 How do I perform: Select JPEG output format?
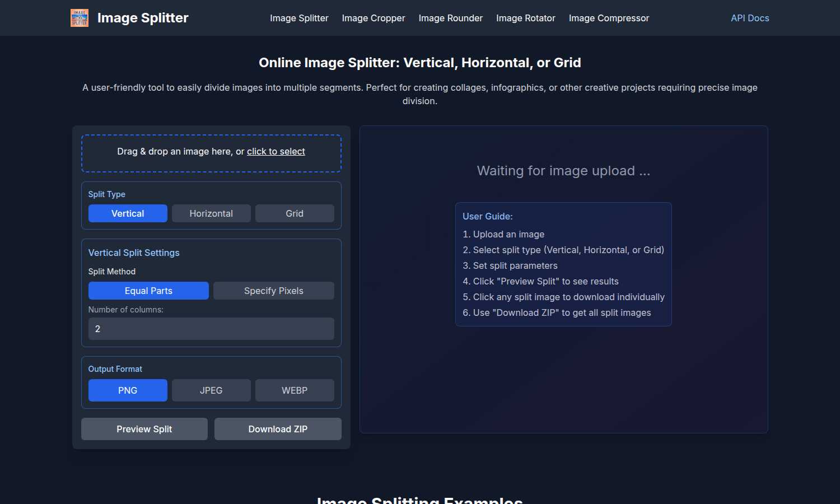[x=211, y=390]
